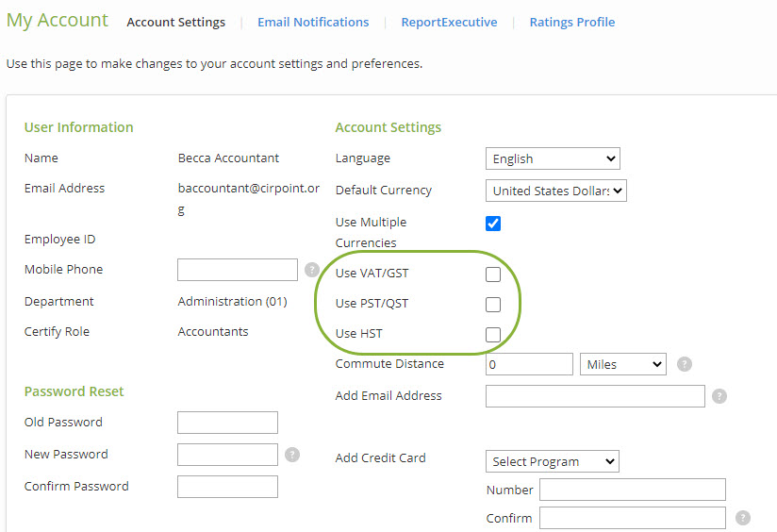Click help icon next to Add Email Address
The height and width of the screenshot is (532, 777).
(719, 396)
